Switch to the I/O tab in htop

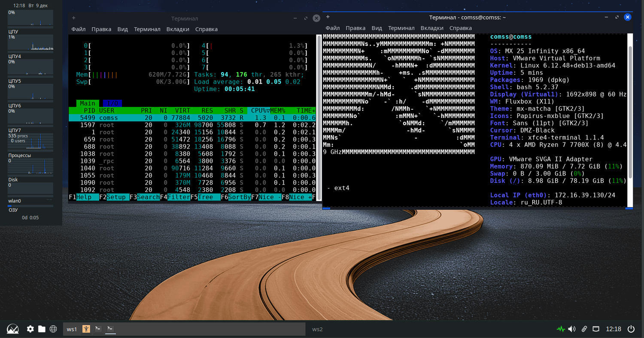(112, 103)
